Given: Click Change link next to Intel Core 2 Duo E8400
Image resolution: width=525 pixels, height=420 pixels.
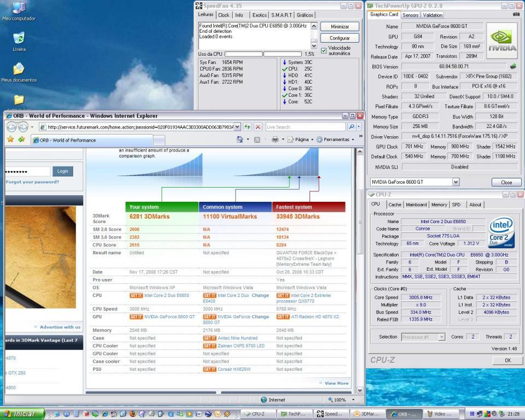Looking at the screenshot, I should pyautogui.click(x=260, y=295).
